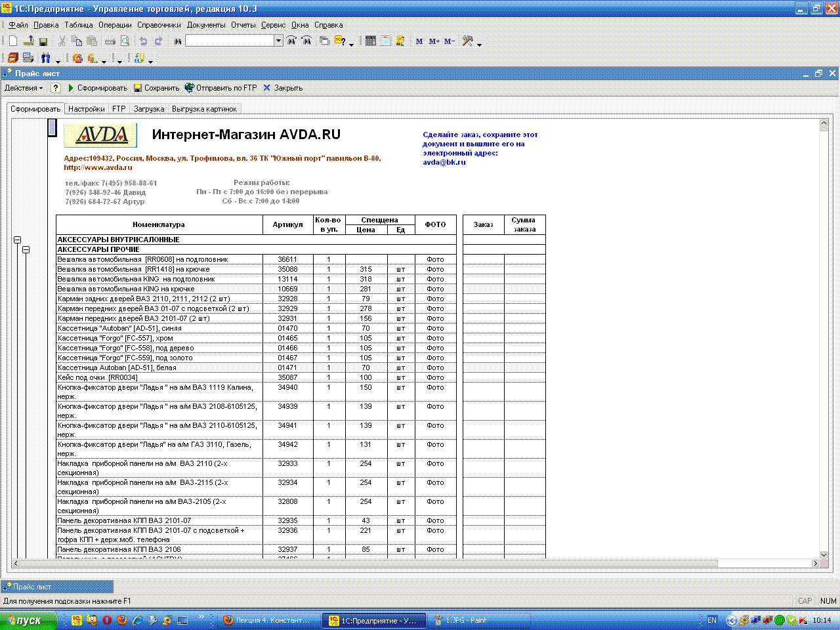The width and height of the screenshot is (840, 630).
Task: Open the calendar icon in the toolbar
Action: click(385, 41)
